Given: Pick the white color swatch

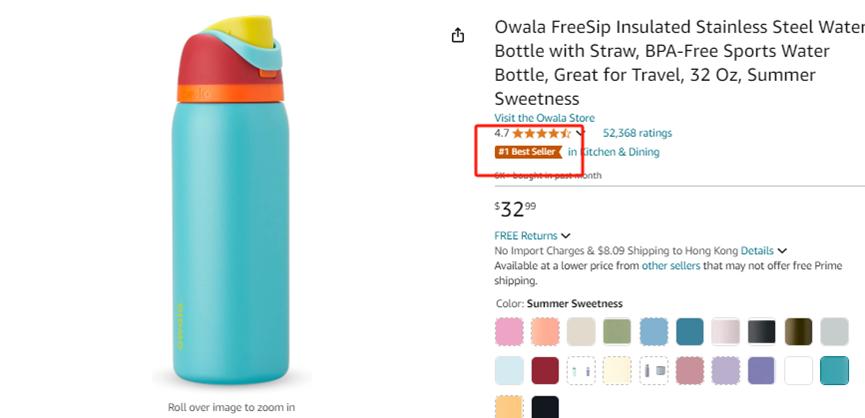Looking at the screenshot, I should pyautogui.click(x=798, y=370).
